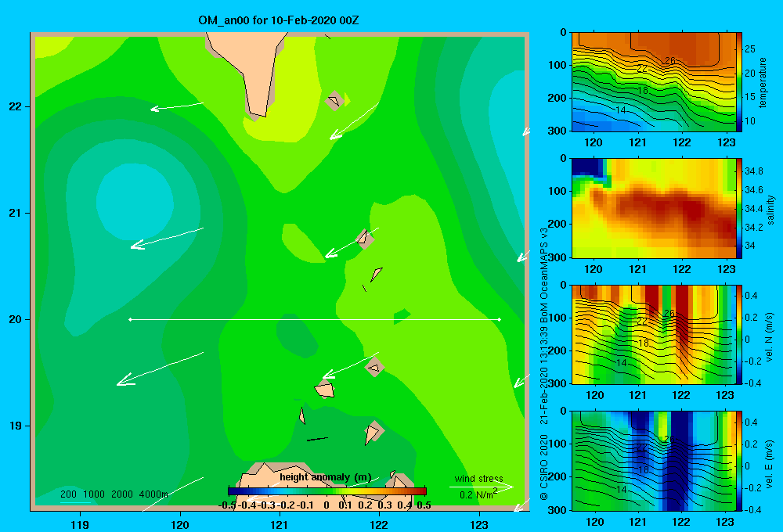
Task: Click east endpoint marker of transect line
Action: 500,319
